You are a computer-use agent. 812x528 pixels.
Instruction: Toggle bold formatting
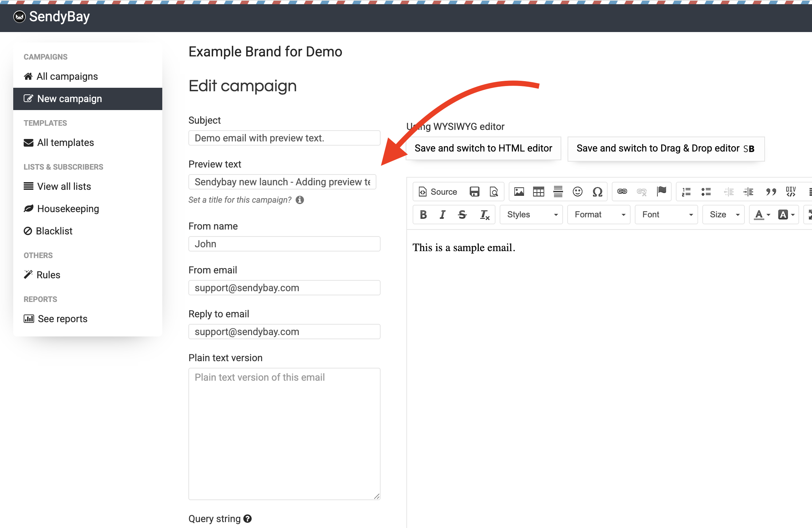click(423, 215)
